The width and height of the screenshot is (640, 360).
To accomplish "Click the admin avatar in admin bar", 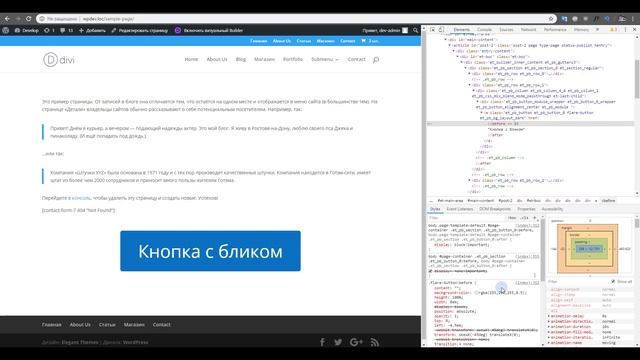I will 405,30.
